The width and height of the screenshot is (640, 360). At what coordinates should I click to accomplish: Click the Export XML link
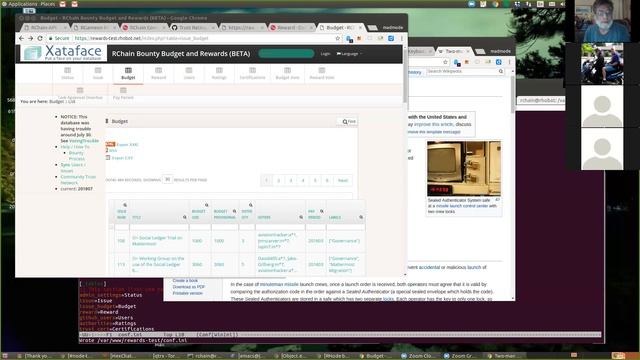(127, 144)
